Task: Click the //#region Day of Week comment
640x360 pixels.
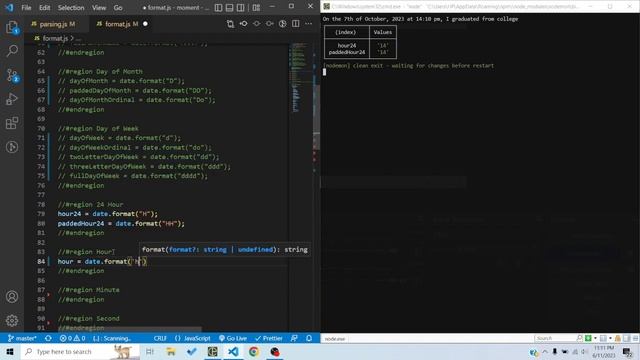Action: click(x=98, y=129)
